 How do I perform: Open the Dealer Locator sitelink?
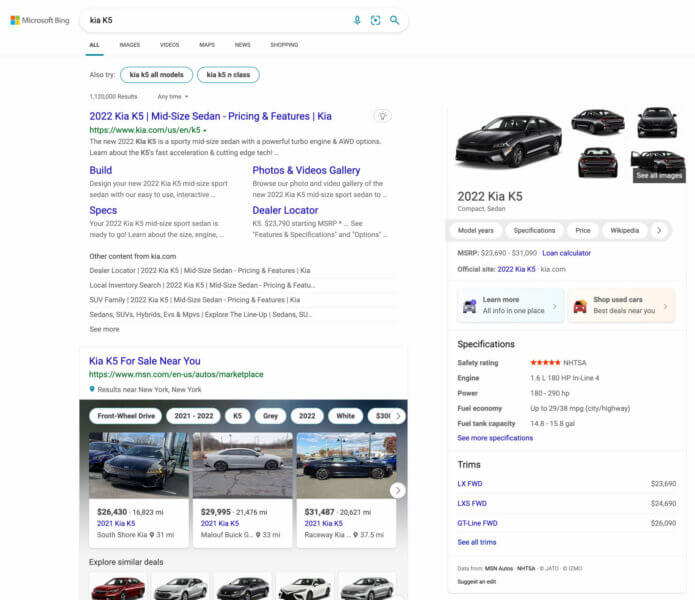(x=285, y=210)
